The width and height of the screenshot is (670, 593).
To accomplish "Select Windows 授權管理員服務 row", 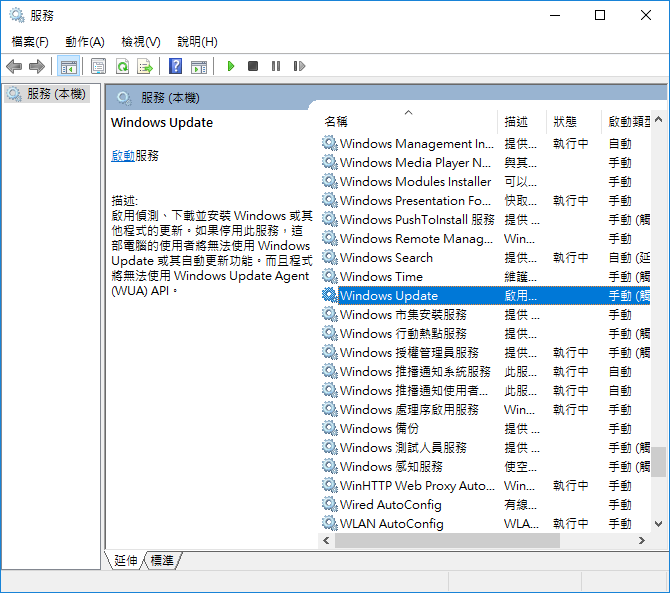I will pyautogui.click(x=486, y=353).
